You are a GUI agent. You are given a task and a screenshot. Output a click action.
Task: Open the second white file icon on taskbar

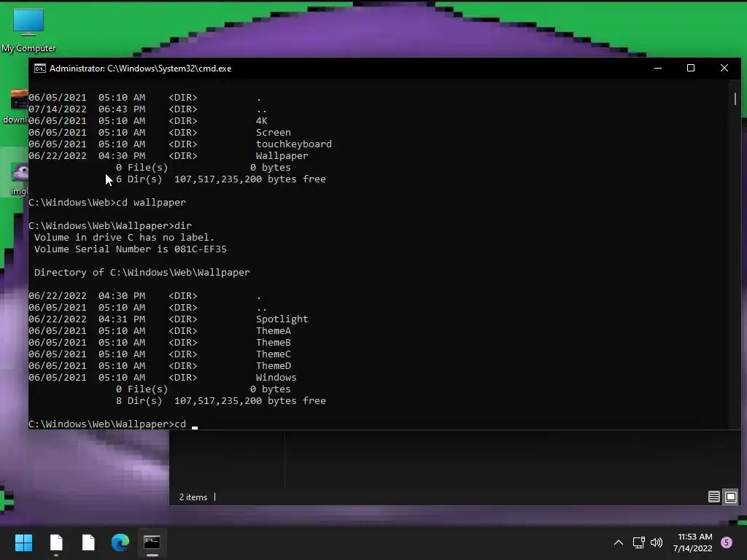(x=88, y=542)
